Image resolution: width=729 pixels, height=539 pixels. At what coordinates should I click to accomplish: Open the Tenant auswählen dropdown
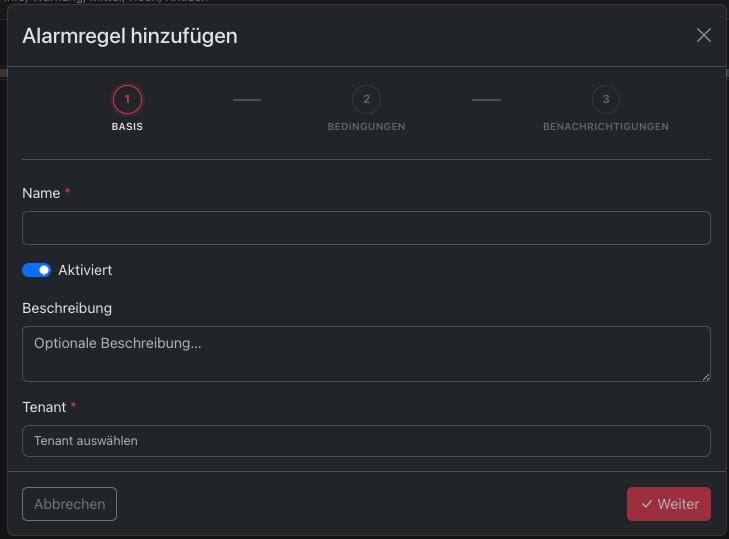366,441
